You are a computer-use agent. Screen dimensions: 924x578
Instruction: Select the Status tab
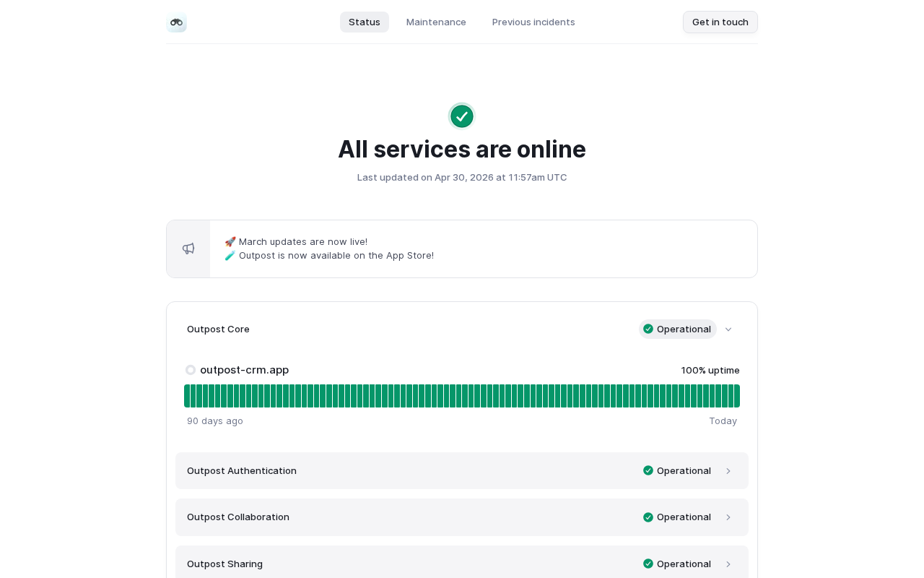365,22
